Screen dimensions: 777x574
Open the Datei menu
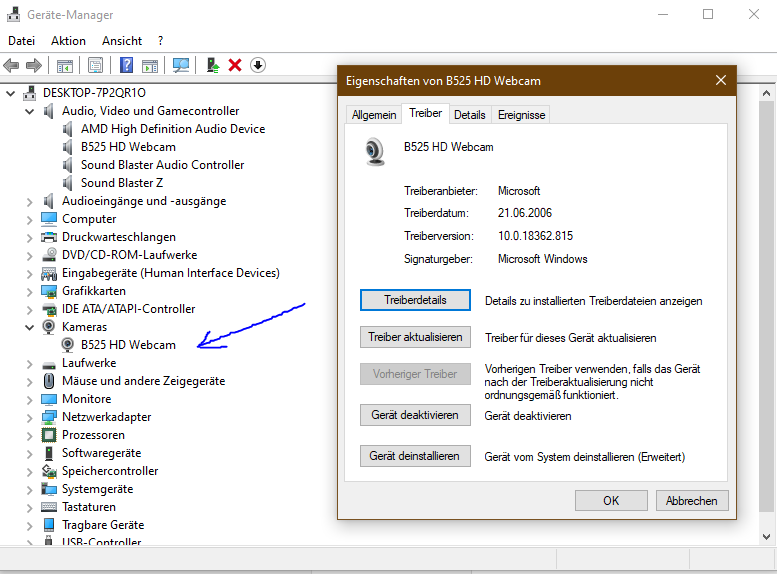21,41
